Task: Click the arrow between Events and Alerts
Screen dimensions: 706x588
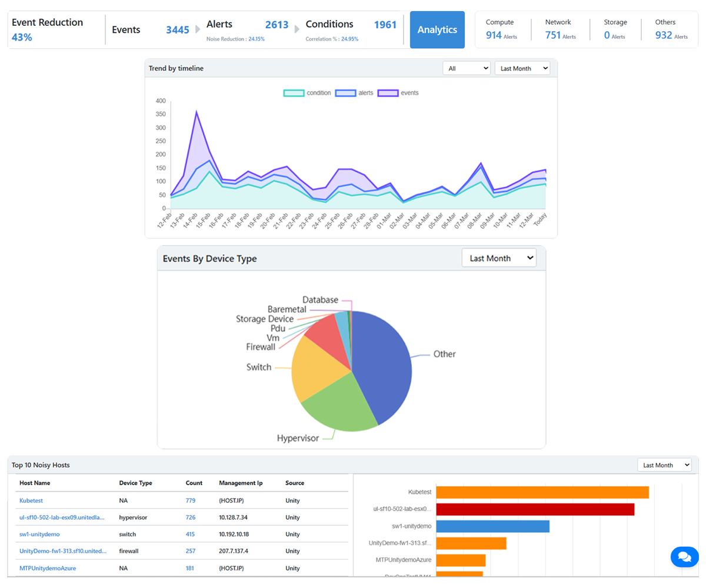Action: [x=198, y=29]
